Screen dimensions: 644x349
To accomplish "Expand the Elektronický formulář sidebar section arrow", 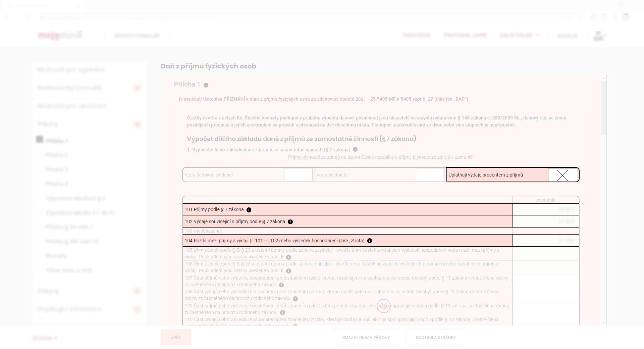I will click(137, 88).
